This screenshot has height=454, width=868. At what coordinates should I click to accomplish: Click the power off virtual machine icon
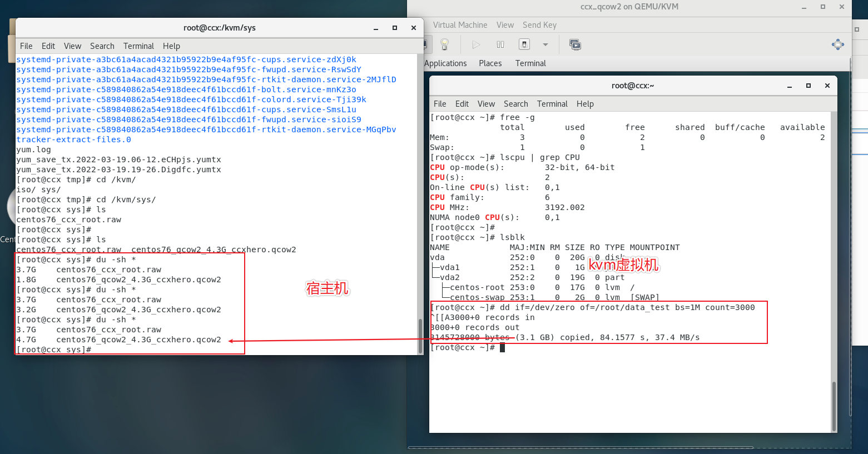[524, 44]
